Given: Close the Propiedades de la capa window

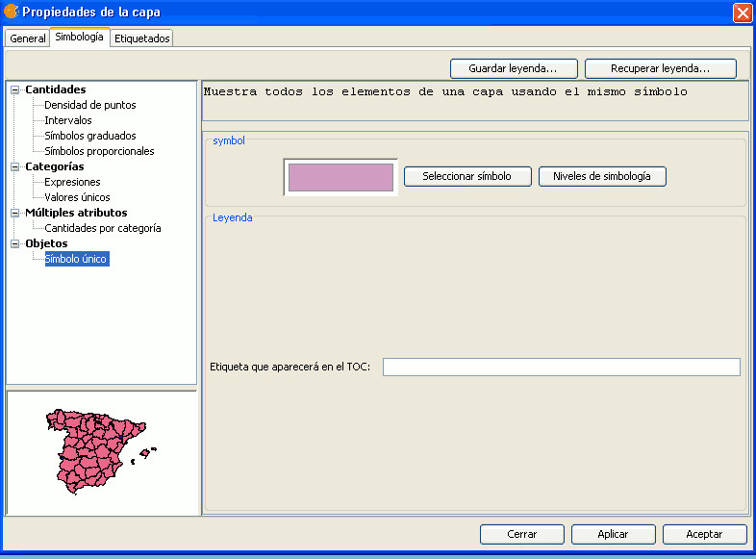Looking at the screenshot, I should [743, 13].
